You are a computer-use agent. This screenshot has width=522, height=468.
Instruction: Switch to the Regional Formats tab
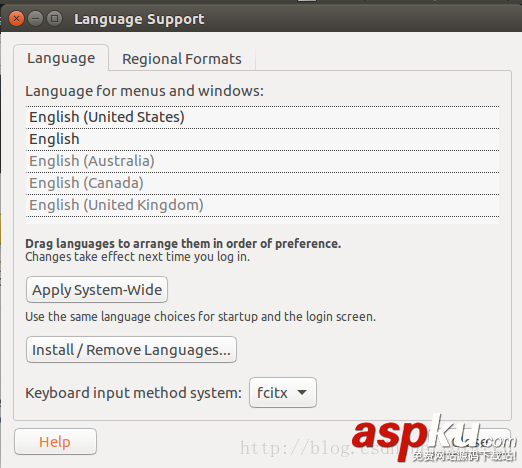182,59
